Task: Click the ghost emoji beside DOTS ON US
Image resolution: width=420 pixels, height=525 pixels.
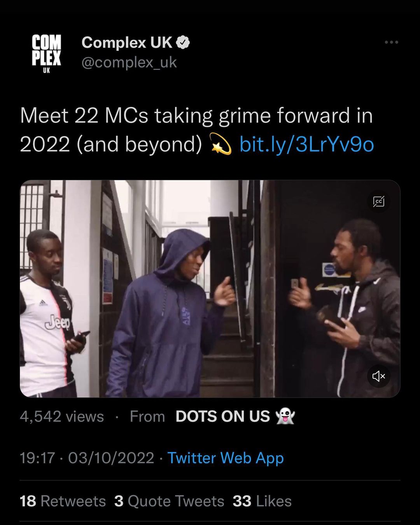Action: point(285,416)
